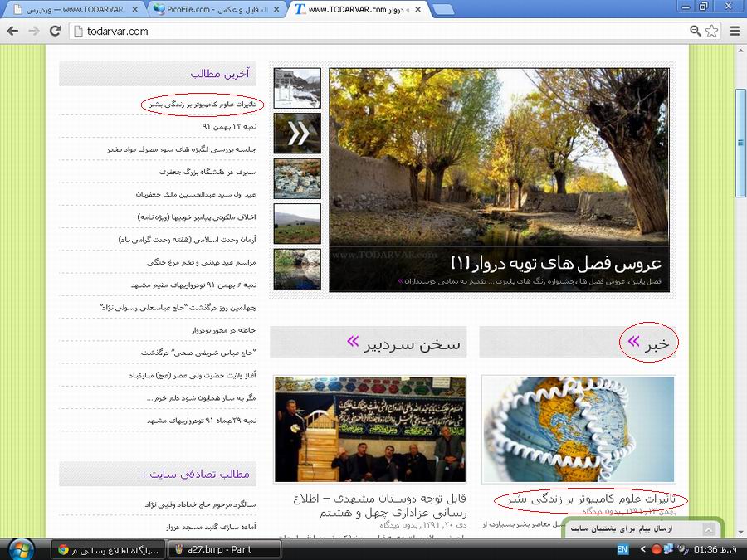Image resolution: width=747 pixels, height=560 pixels.
Task: Close the PicoFile.com tab
Action: [276, 9]
